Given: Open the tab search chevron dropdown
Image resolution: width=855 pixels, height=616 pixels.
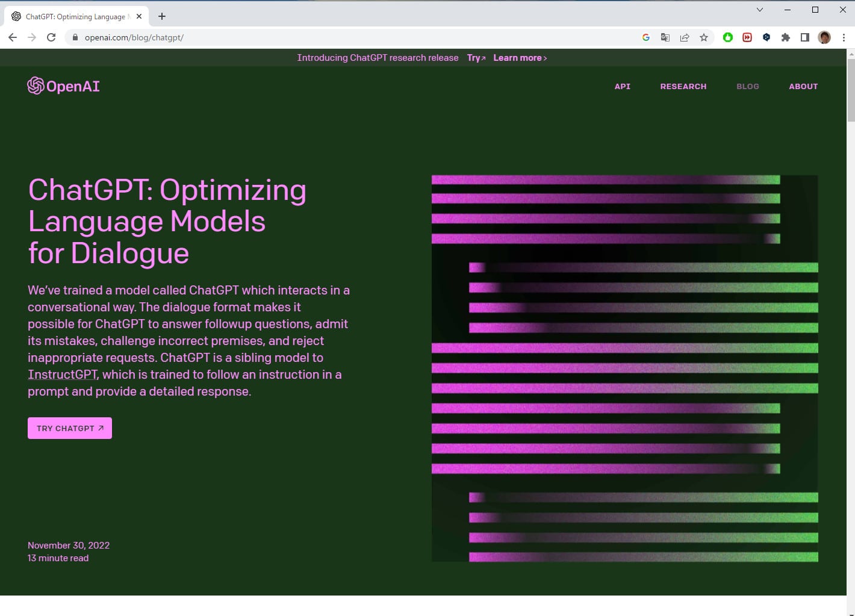Looking at the screenshot, I should tap(760, 10).
